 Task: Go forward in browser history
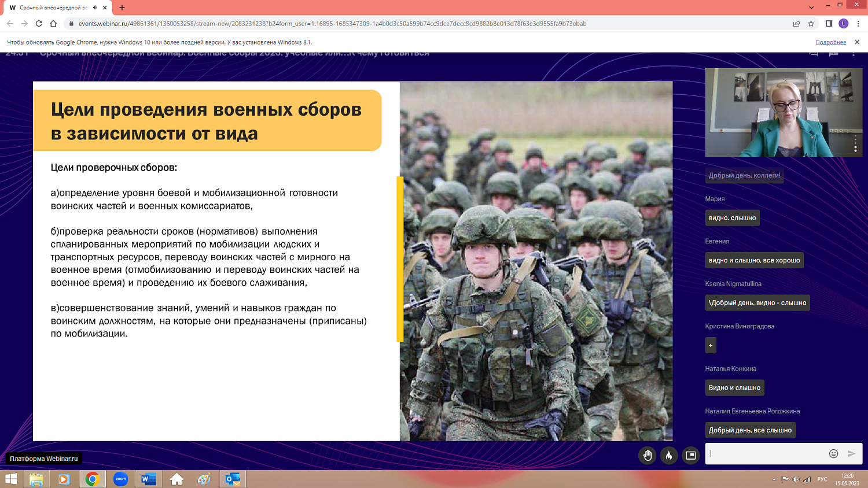[x=24, y=24]
